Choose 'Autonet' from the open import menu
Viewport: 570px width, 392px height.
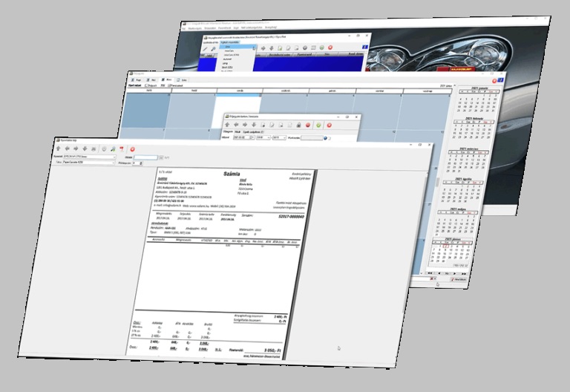click(227, 59)
